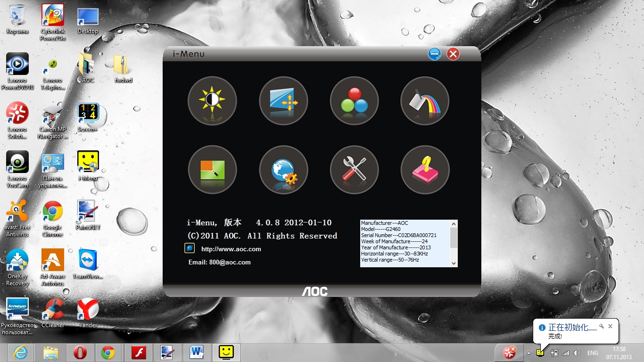Select the Lenovo PowerDVD10 desktop icon
Screen dimensions: 644x362
point(17,71)
